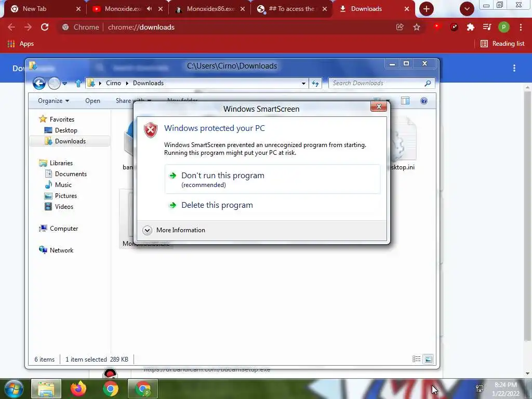This screenshot has width=532, height=399.
Task: Choose Delete this program
Action: click(x=272, y=205)
